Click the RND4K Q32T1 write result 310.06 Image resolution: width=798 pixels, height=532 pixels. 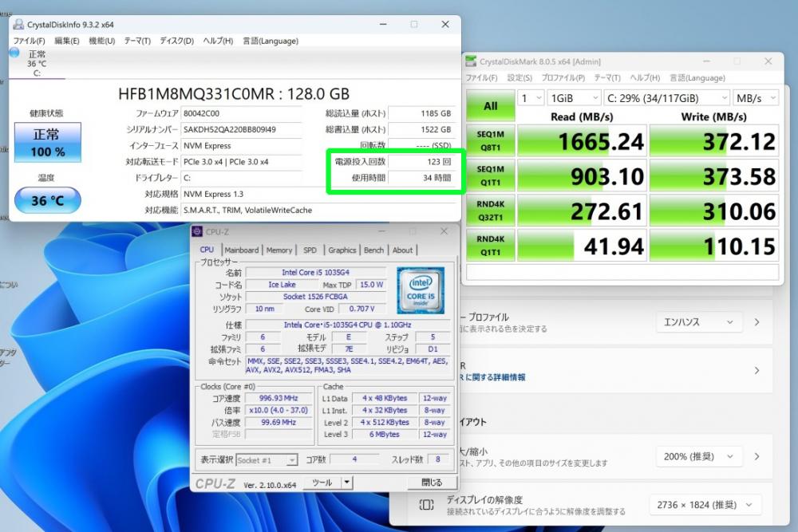(714, 211)
